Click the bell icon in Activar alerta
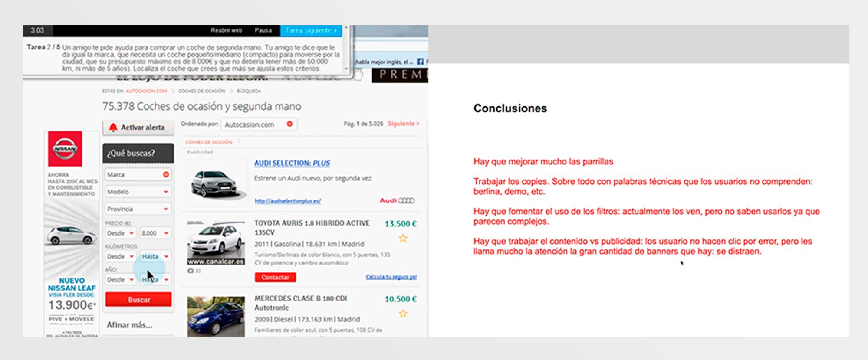 point(113,127)
